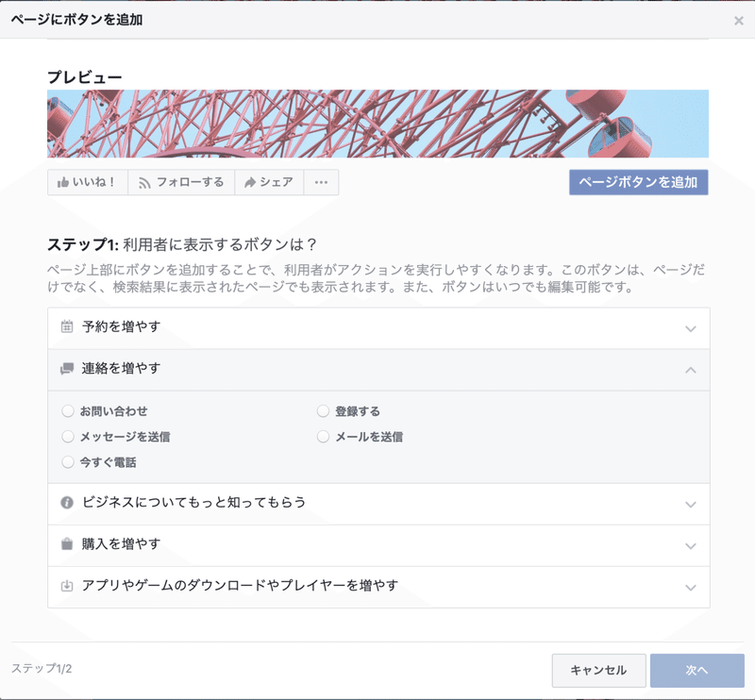Viewport: 755px width, 700px height.
Task: Expand the 予約を増やす section
Action: (x=377, y=328)
